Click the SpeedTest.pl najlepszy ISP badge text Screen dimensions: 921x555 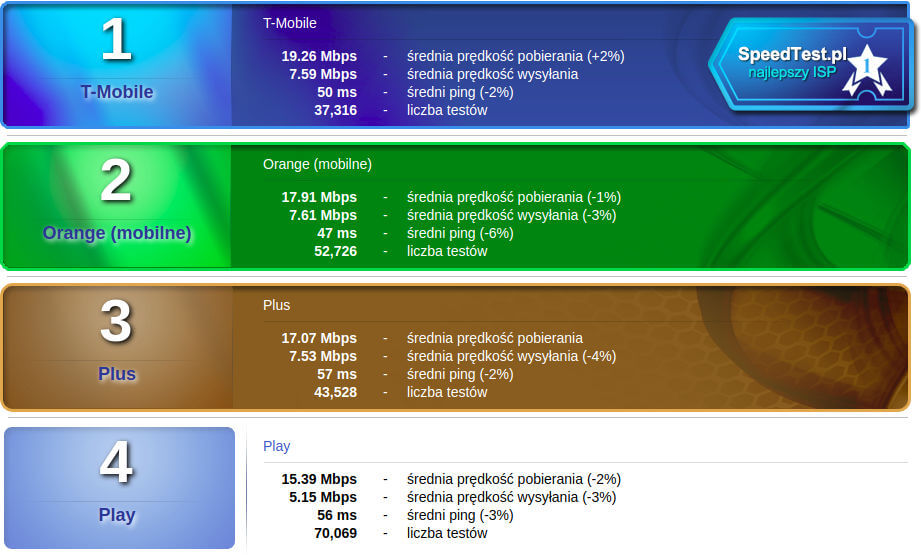(790, 63)
